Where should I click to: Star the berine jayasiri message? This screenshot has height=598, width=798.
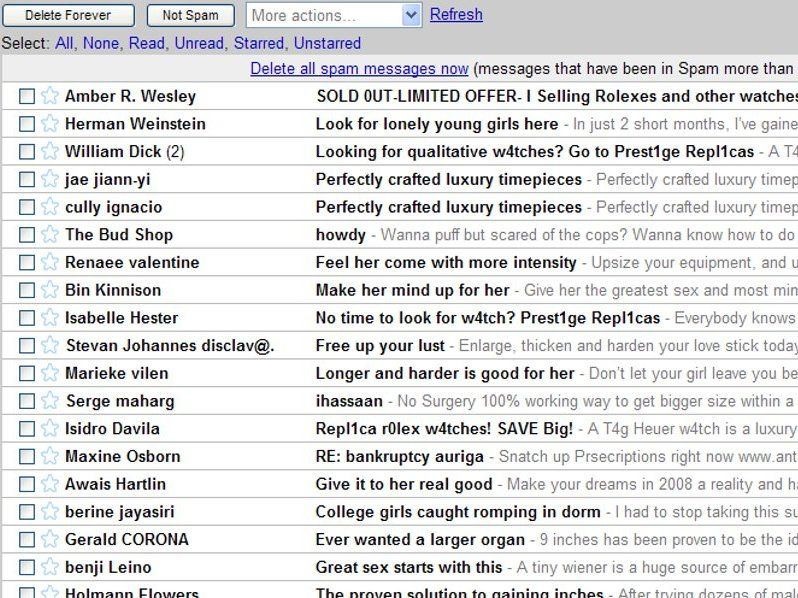click(x=50, y=511)
